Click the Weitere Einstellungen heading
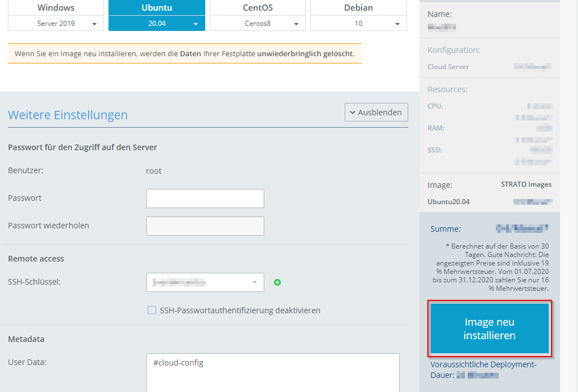This screenshot has height=392, width=578. [x=68, y=115]
